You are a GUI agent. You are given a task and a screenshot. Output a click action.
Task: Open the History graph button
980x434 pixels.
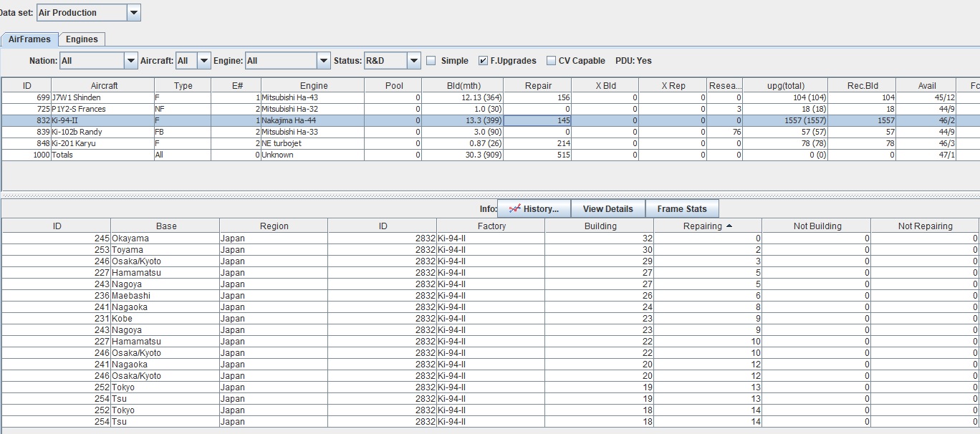(534, 209)
